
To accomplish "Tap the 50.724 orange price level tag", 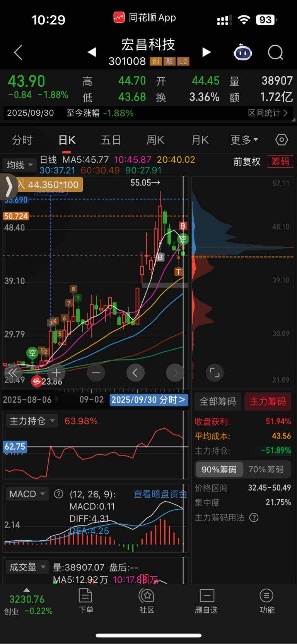I will point(16,216).
